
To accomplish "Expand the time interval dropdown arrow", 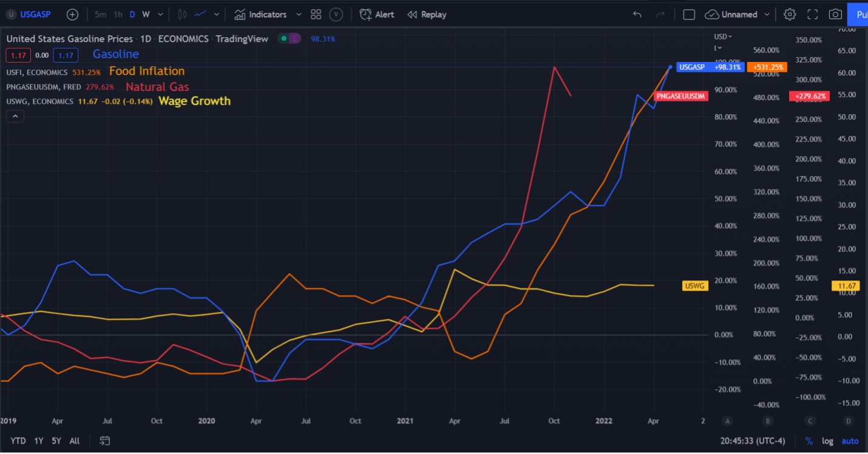I will click(x=160, y=15).
